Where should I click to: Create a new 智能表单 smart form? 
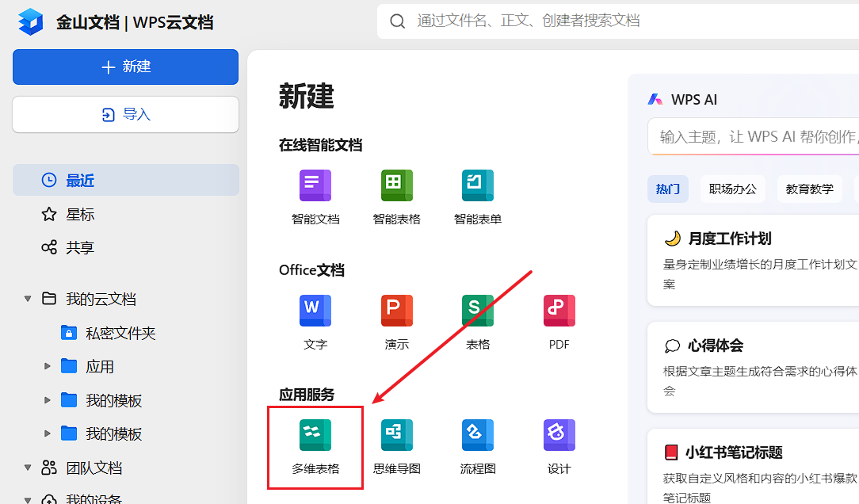(478, 198)
